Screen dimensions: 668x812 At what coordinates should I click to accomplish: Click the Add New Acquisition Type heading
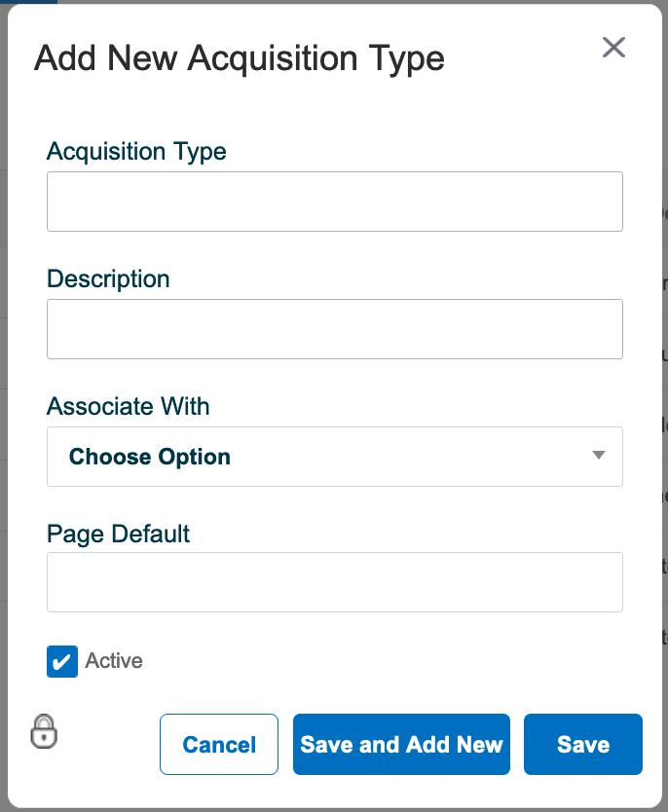click(240, 58)
